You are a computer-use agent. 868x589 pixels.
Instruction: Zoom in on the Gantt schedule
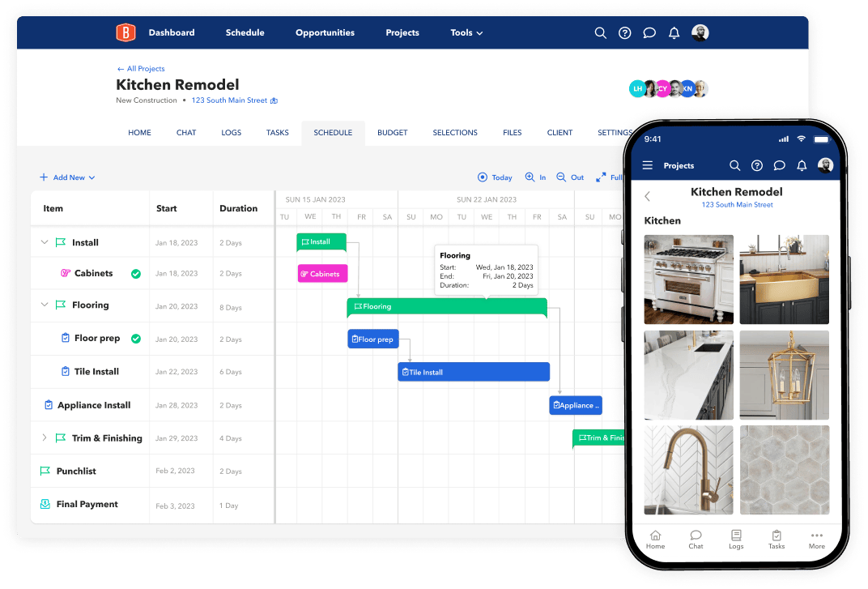pos(535,177)
